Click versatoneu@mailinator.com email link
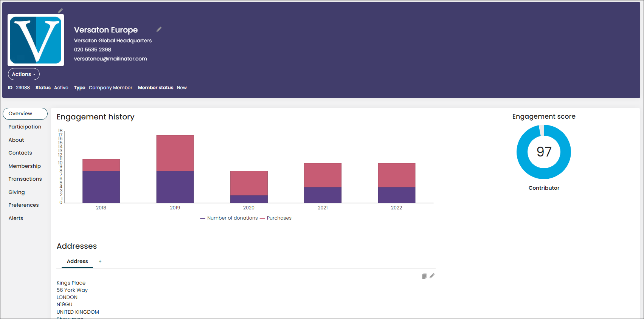Viewport: 644px width, 319px height. tap(110, 59)
